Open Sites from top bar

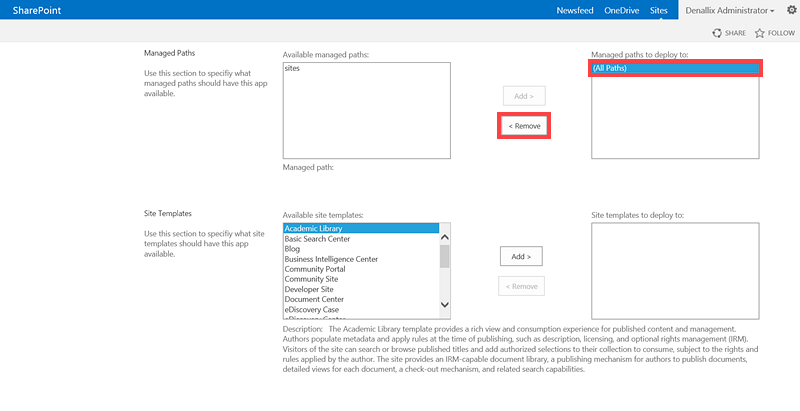[x=659, y=10]
